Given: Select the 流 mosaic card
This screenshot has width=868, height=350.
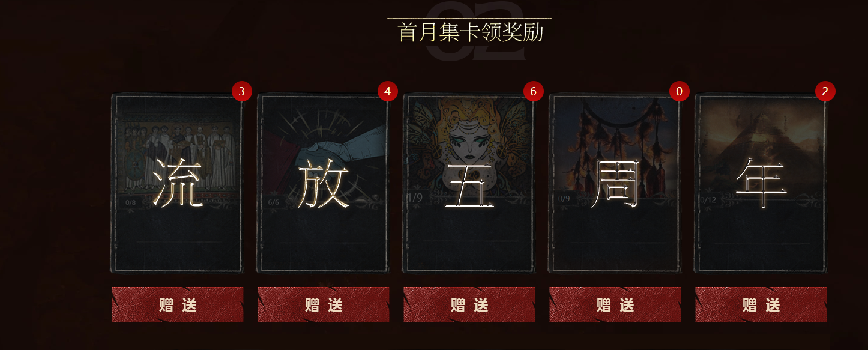Looking at the screenshot, I should pos(177,183).
